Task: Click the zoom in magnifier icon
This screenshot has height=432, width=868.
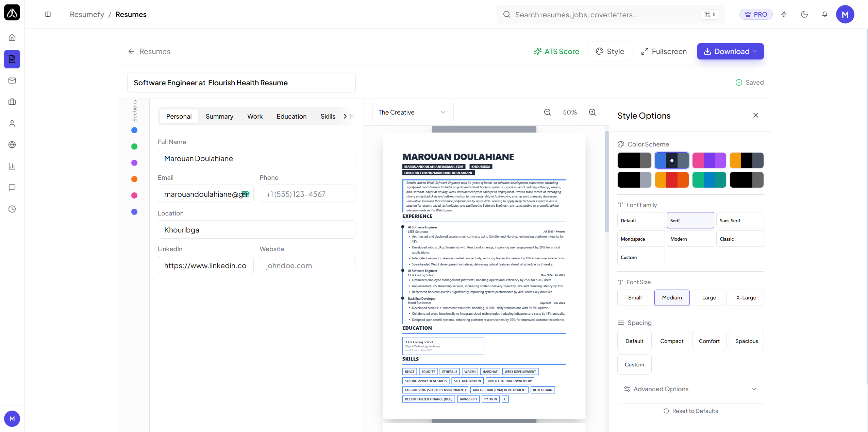Action: pos(592,112)
